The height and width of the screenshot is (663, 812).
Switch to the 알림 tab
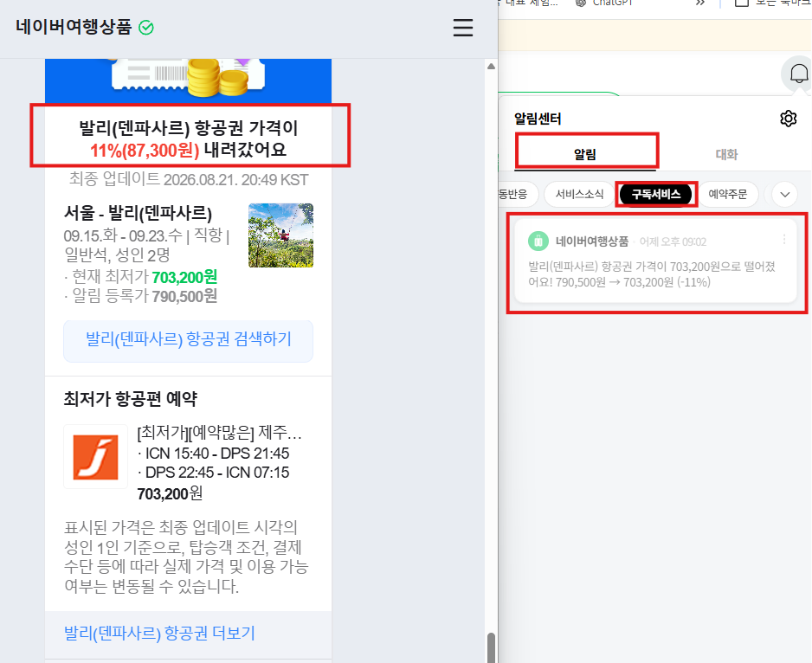[x=585, y=154]
